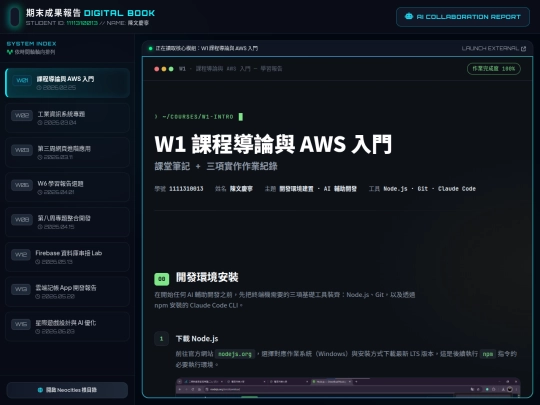Select the W15 entry dated 2026.06.03
Screen dimensions: 540x405
(x=67, y=326)
